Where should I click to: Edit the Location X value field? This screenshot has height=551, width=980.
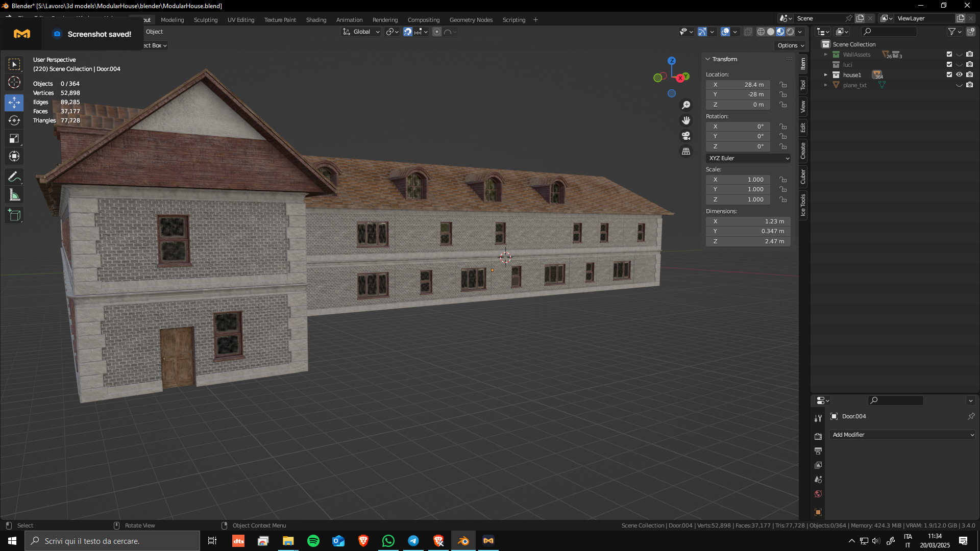738,85
